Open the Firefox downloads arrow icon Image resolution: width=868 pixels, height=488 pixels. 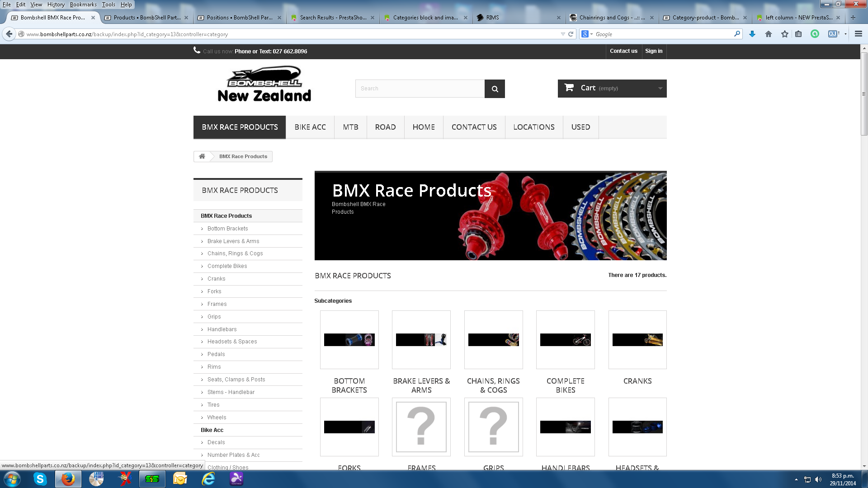click(x=752, y=34)
